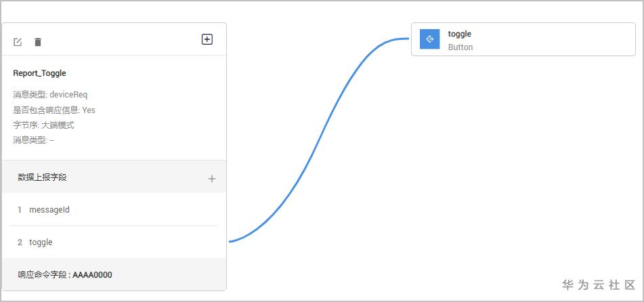Delete the message using the trash icon
644x302 pixels.
point(38,42)
